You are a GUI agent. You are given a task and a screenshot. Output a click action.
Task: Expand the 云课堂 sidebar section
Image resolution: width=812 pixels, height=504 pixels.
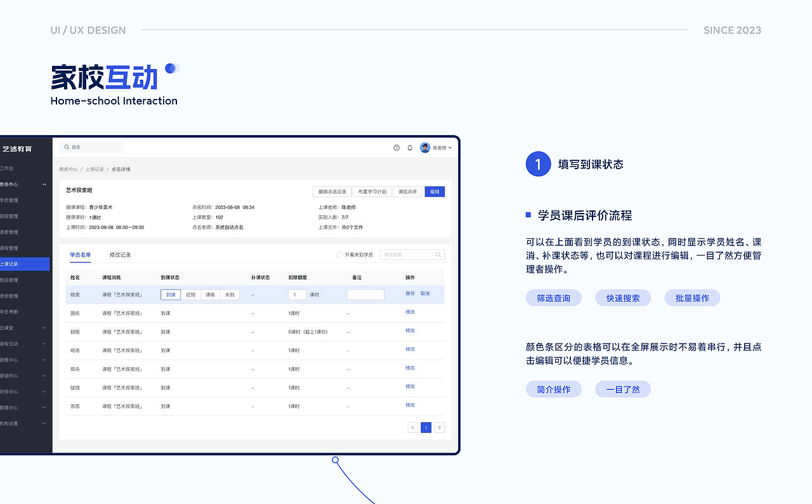point(44,328)
